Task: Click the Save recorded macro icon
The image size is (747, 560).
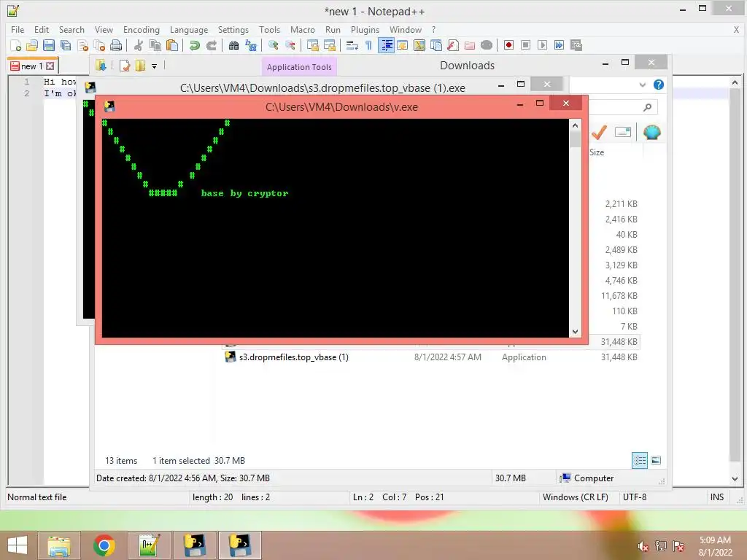Action: (x=576, y=45)
